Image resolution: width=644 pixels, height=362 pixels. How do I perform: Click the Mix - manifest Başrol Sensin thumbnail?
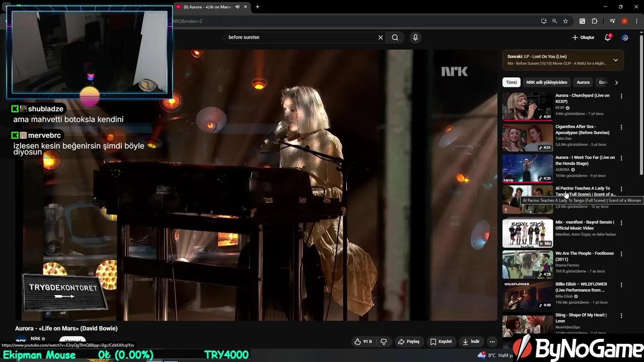(x=527, y=233)
